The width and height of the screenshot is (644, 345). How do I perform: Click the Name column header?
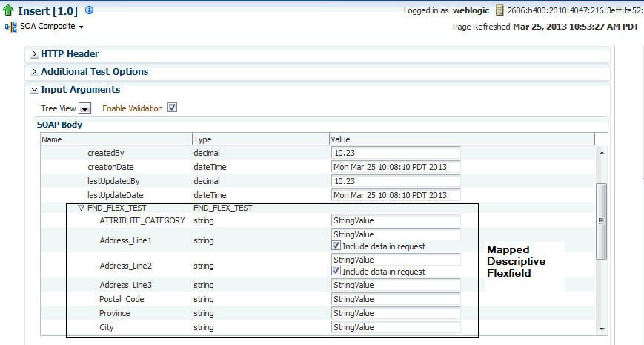pos(116,139)
